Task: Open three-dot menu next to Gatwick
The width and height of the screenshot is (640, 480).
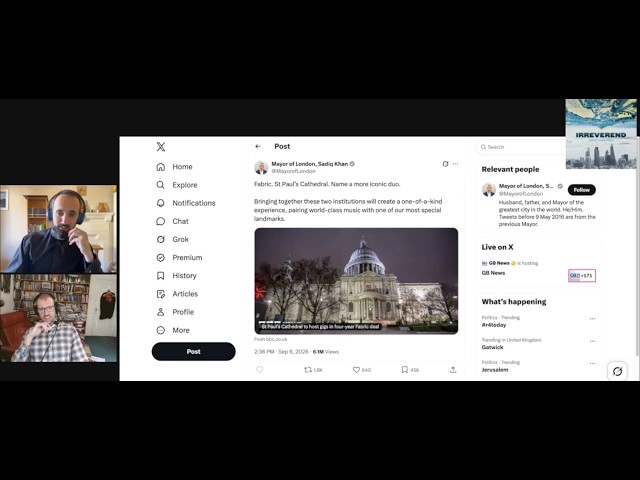Action: pyautogui.click(x=592, y=341)
